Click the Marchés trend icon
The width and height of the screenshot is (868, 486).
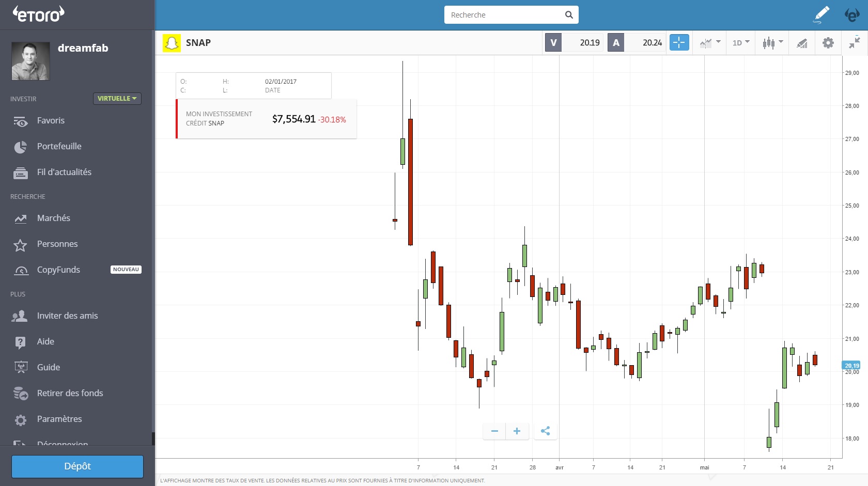pos(20,219)
